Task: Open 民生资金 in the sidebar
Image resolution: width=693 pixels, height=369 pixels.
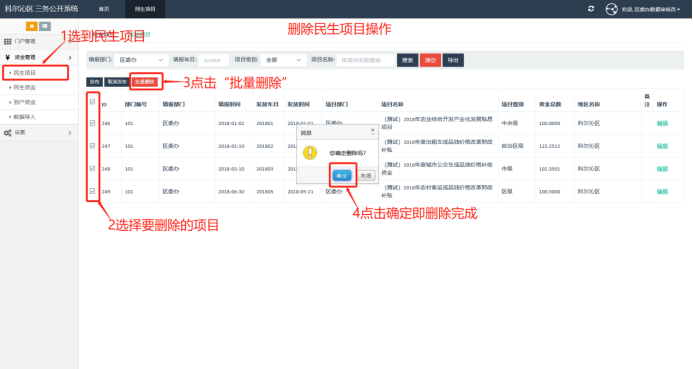Action: (x=24, y=87)
